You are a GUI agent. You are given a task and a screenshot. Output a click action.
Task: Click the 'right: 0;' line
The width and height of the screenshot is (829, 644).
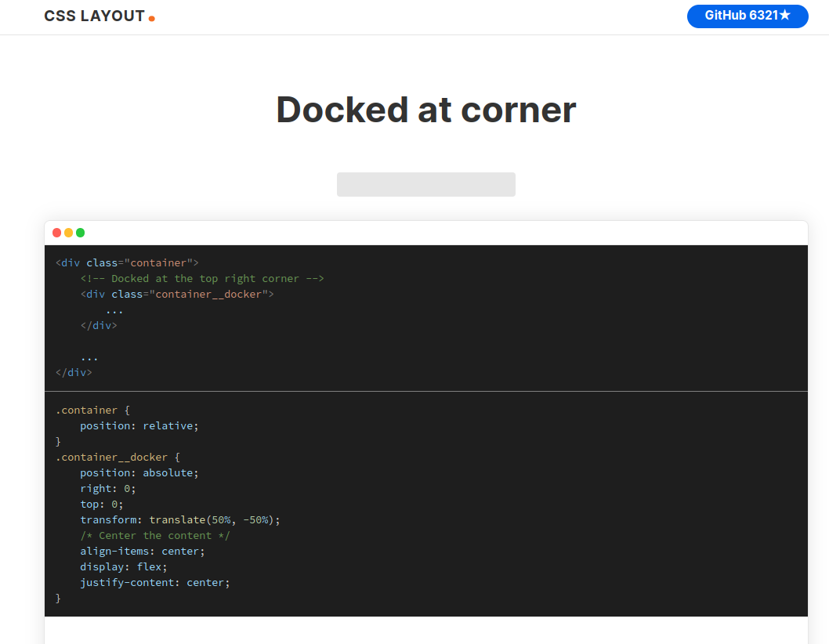pos(108,489)
